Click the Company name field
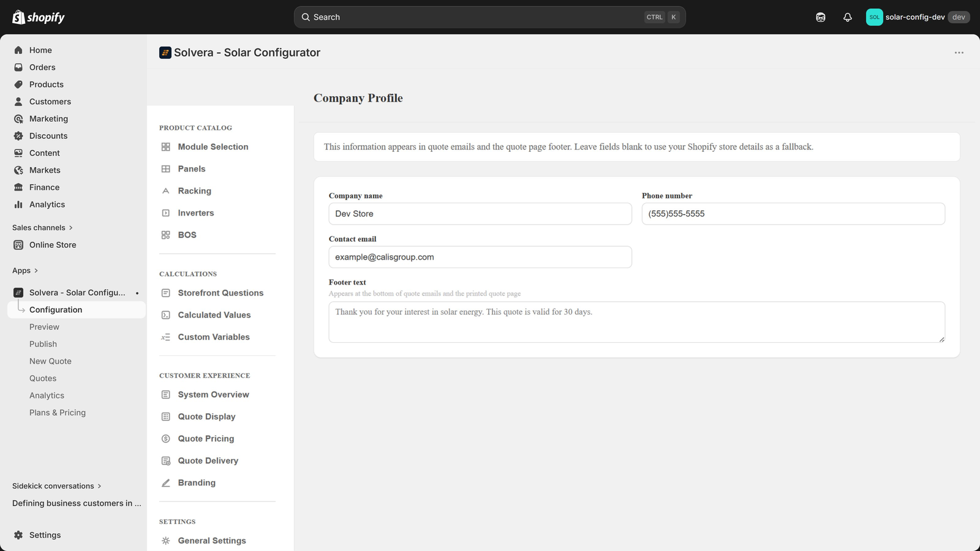The height and width of the screenshot is (551, 980). [480, 214]
